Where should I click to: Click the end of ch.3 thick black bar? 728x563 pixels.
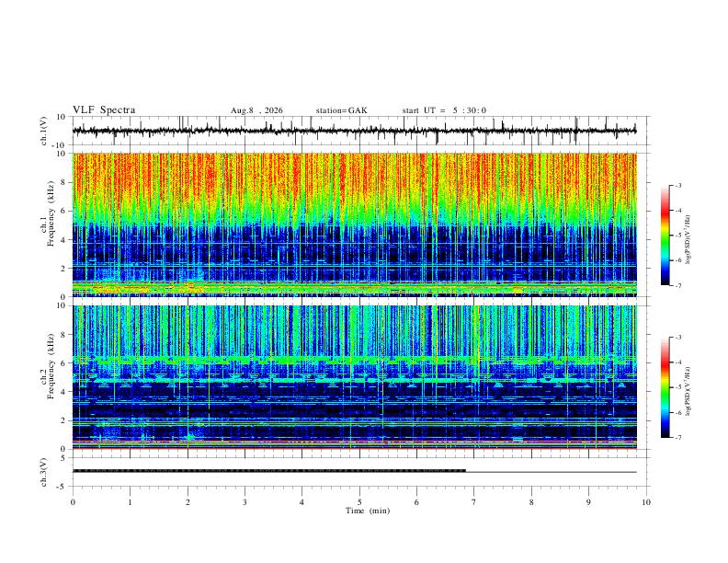click(463, 471)
